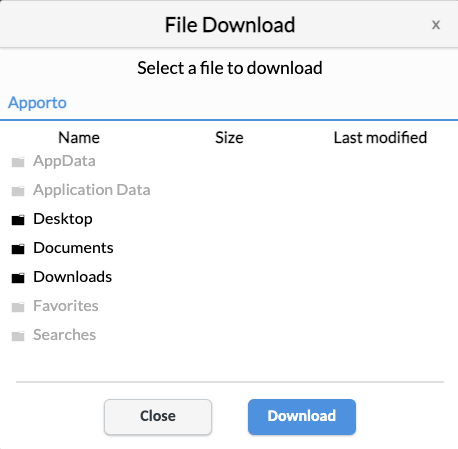Image resolution: width=458 pixels, height=449 pixels.
Task: Click the Documents folder icon
Action: 18,249
